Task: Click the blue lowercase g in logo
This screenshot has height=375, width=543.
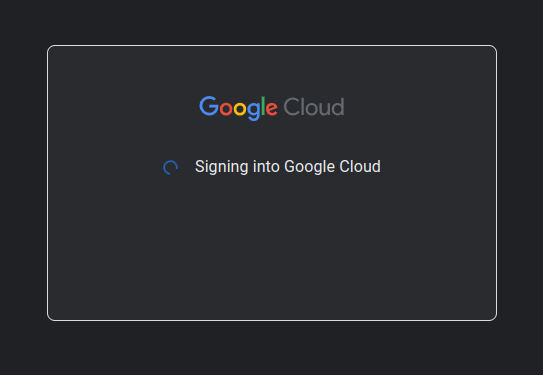Action: point(253,111)
